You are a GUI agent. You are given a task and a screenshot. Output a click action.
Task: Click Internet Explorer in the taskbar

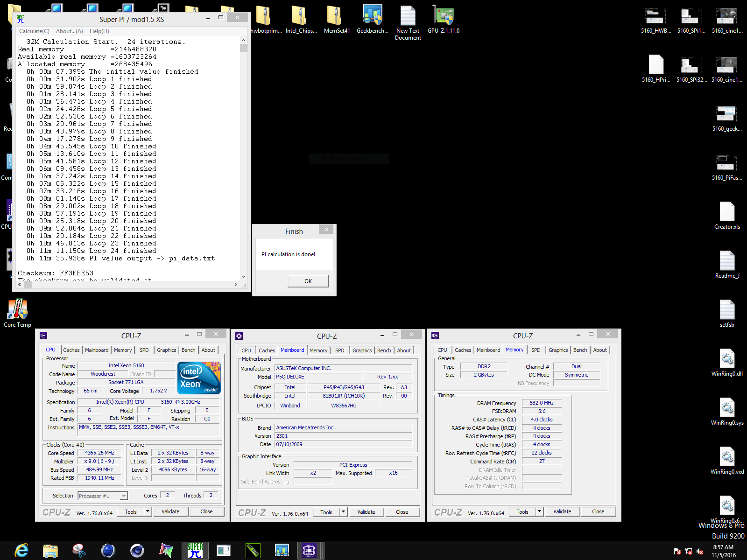21,551
